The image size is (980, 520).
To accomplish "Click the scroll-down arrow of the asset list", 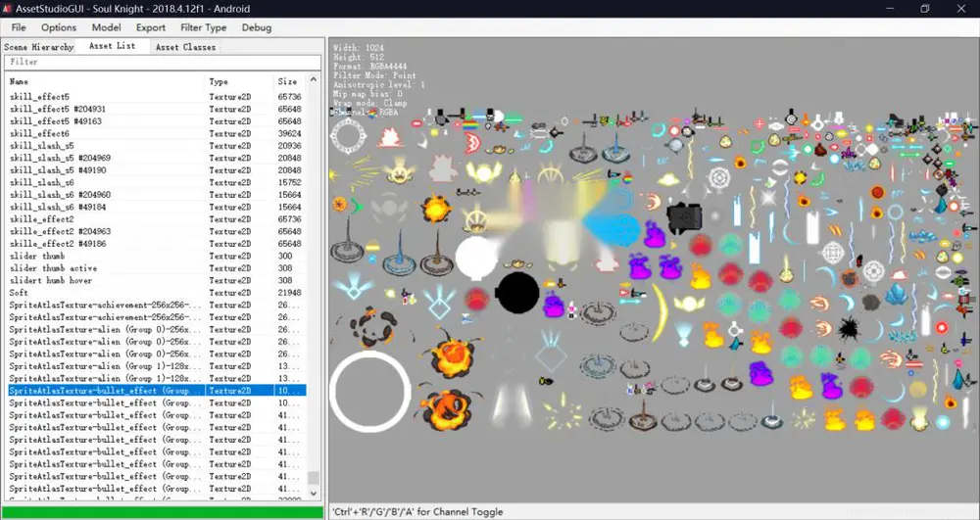I will point(314,494).
